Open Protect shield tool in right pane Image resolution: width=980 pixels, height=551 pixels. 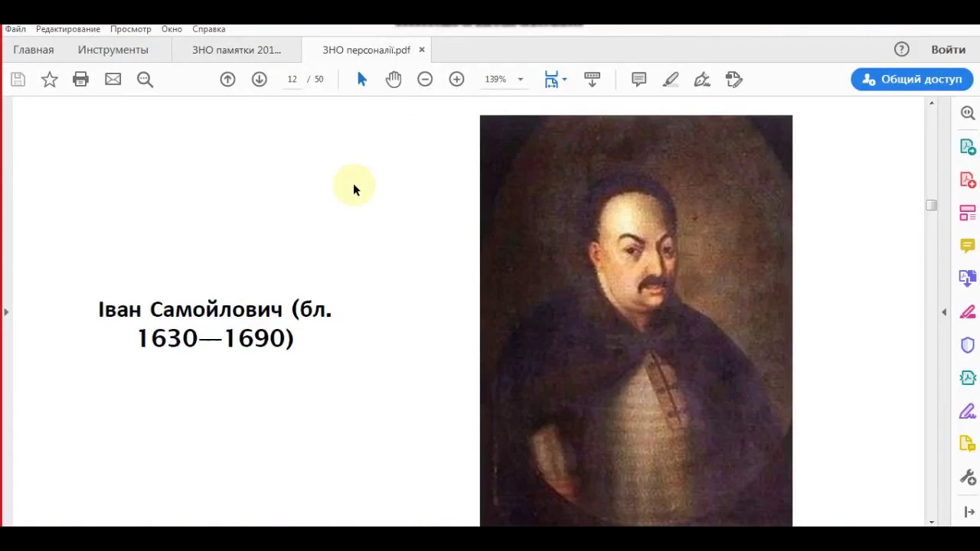click(x=968, y=345)
